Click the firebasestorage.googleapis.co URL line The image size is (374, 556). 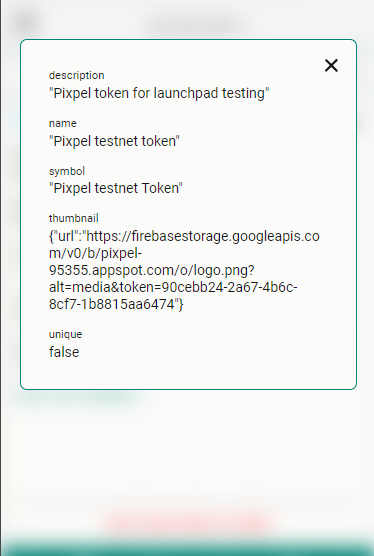184,237
